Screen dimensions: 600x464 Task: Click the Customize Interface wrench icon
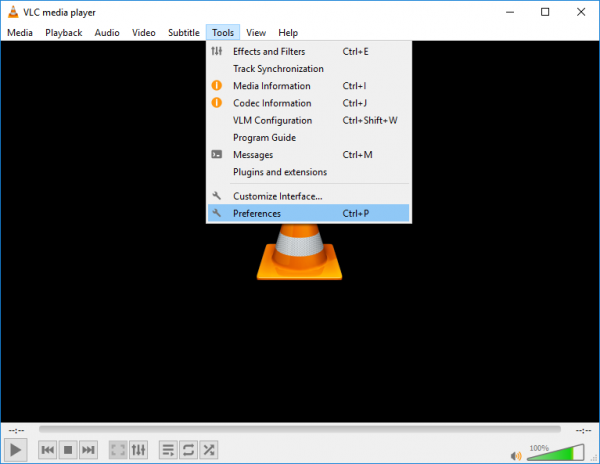[x=217, y=195]
